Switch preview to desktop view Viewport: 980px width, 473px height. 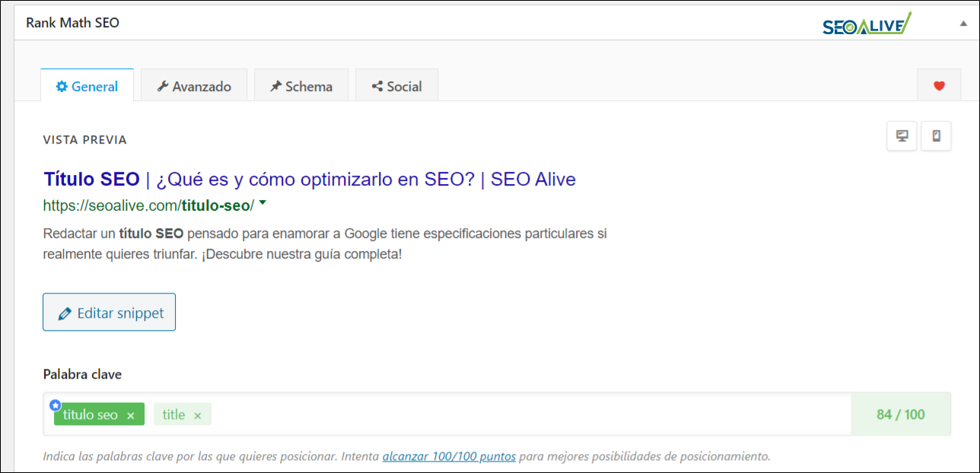[901, 135]
